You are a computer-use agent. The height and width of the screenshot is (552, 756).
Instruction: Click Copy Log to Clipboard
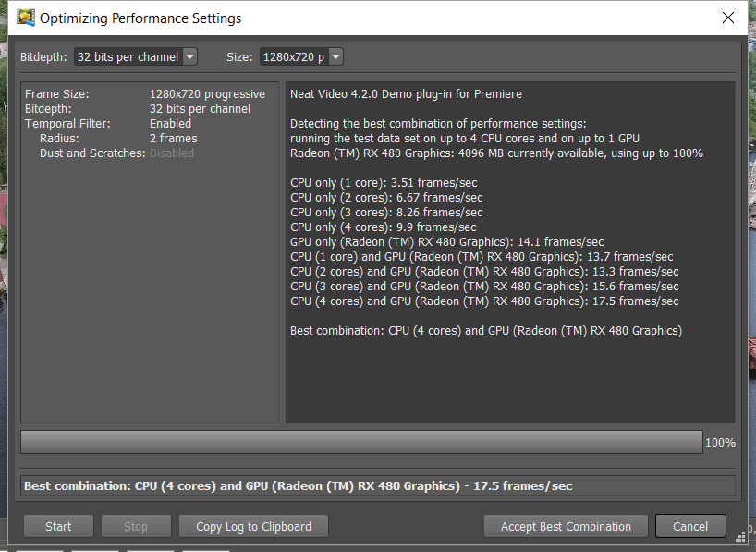pos(253,526)
